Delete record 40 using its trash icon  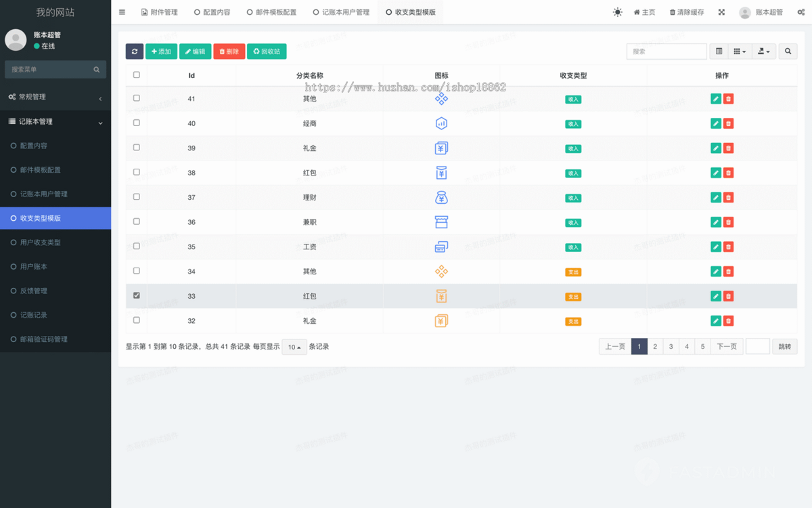coord(728,123)
